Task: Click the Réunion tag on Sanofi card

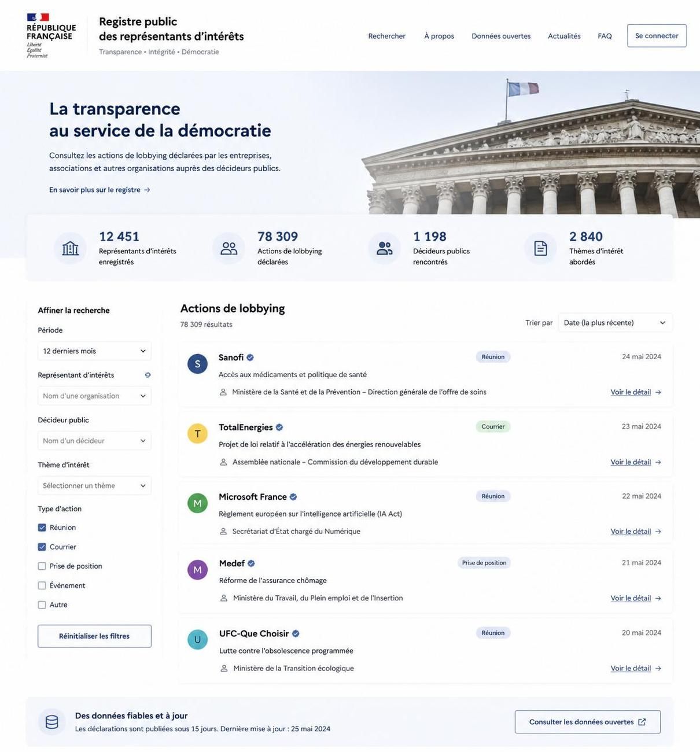Action: click(x=493, y=357)
